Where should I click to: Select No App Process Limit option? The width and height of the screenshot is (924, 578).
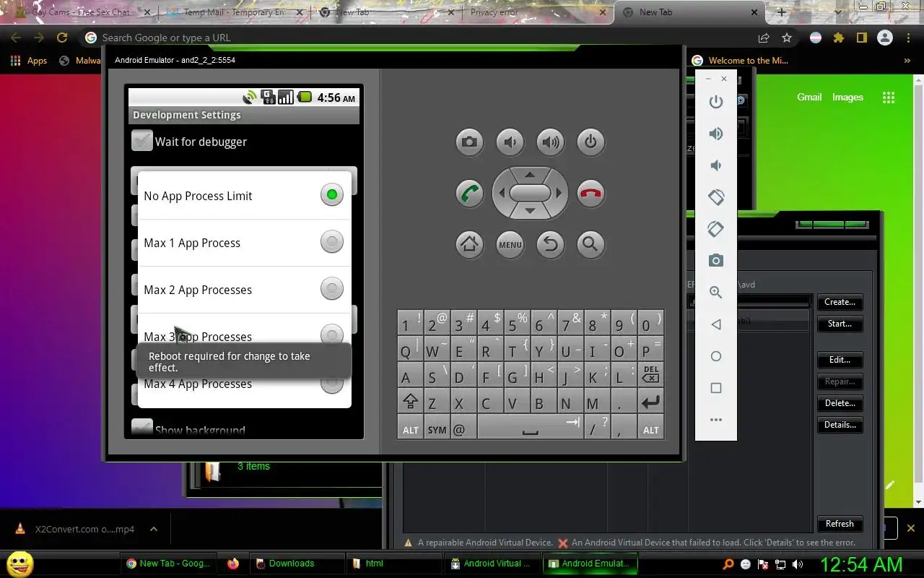(245, 195)
